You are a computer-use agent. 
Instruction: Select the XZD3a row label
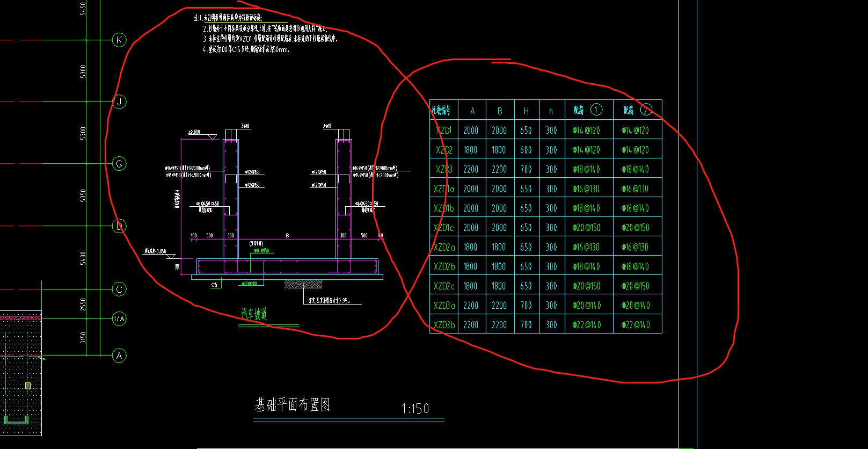pyautogui.click(x=444, y=306)
